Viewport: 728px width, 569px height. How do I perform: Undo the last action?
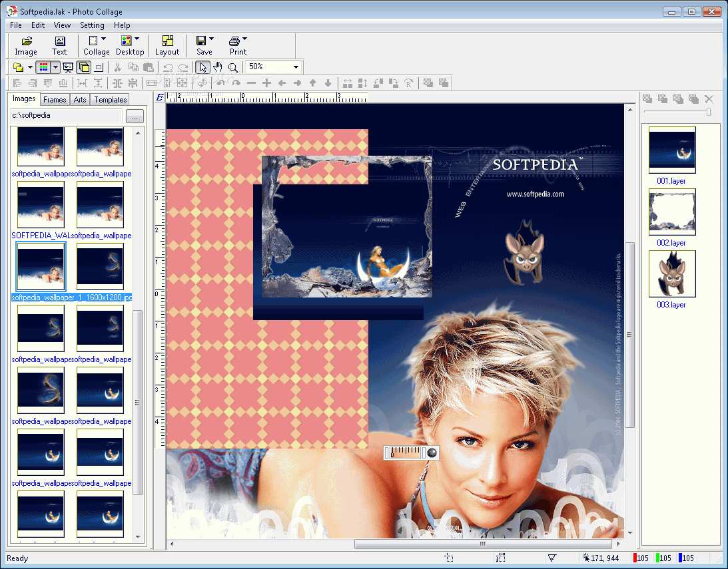pyautogui.click(x=168, y=67)
